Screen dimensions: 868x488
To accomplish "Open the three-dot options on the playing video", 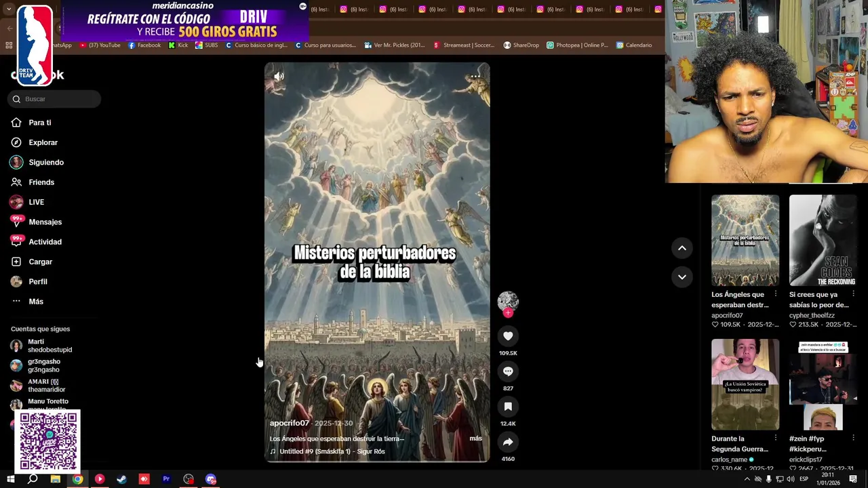I will (475, 77).
